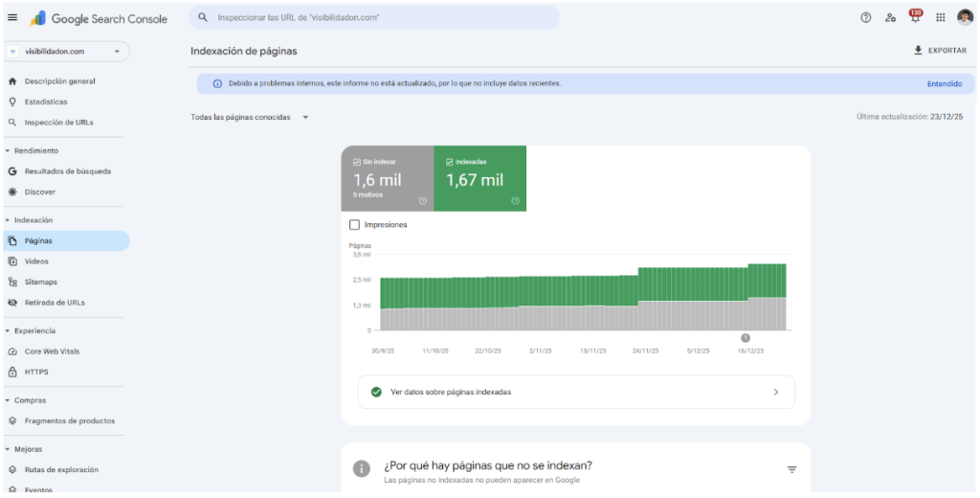Image resolution: width=980 pixels, height=498 pixels.
Task: Uncheck the Sin indexar card checkbox
Action: point(357,162)
